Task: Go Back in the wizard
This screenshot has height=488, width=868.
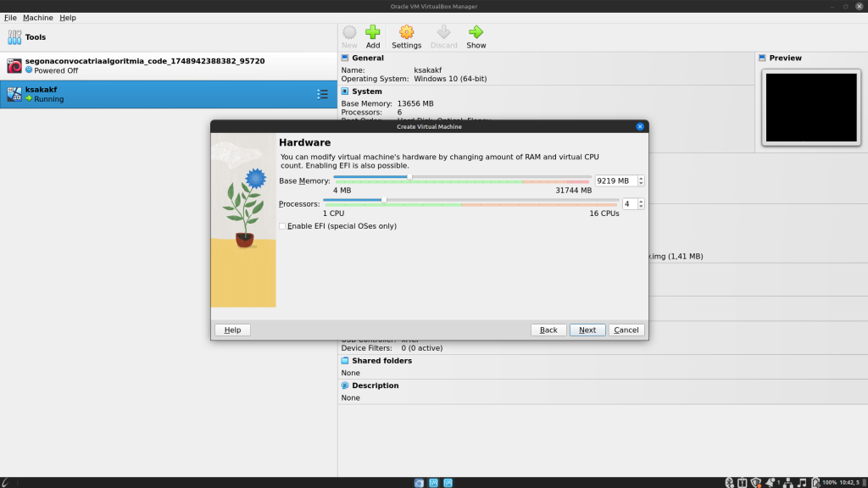Action: (548, 330)
